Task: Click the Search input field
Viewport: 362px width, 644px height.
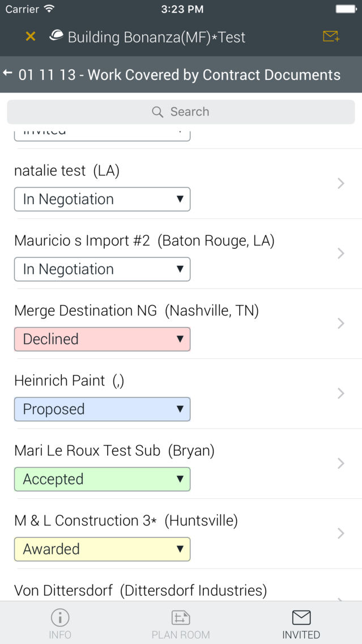Action: pos(181,112)
